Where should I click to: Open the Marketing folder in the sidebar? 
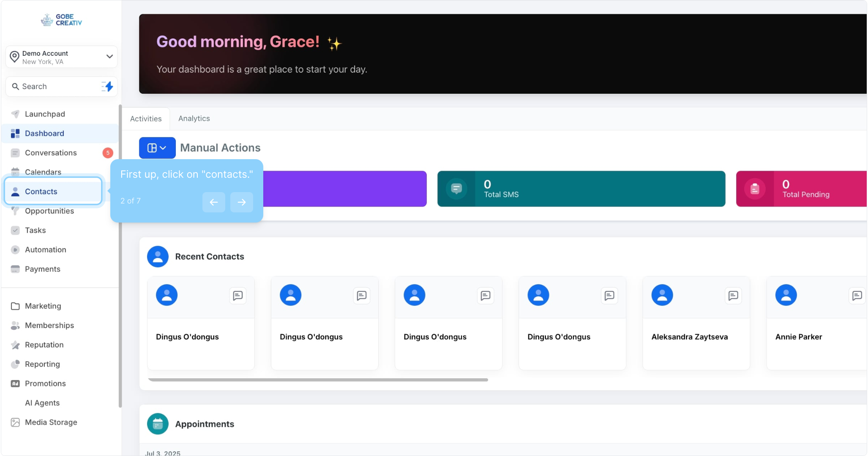coord(43,306)
